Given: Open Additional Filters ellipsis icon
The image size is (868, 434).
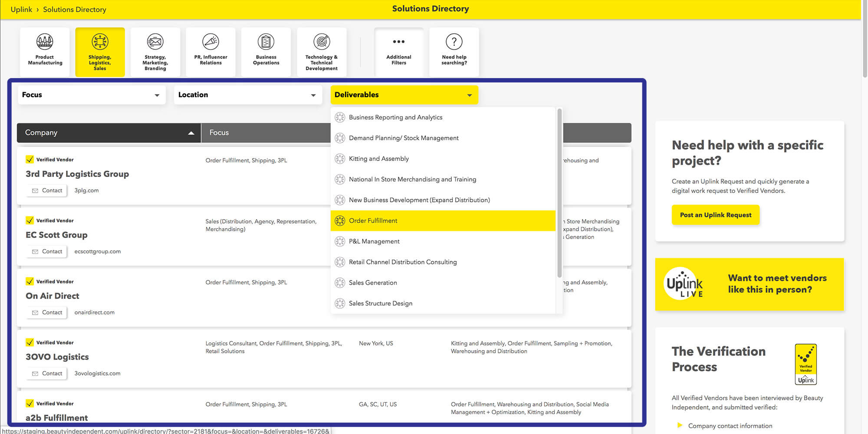Looking at the screenshot, I should [x=398, y=42].
